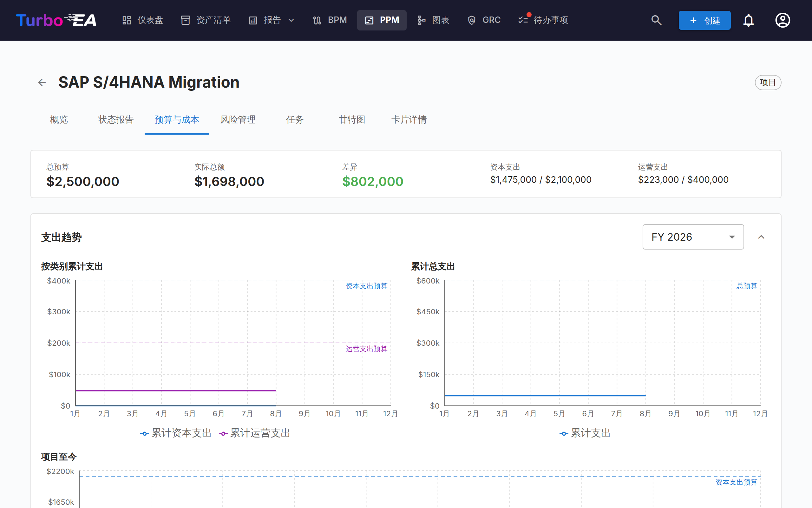Collapse the 支出趋势 section chevron
Viewport: 812px width, 508px height.
tap(761, 237)
